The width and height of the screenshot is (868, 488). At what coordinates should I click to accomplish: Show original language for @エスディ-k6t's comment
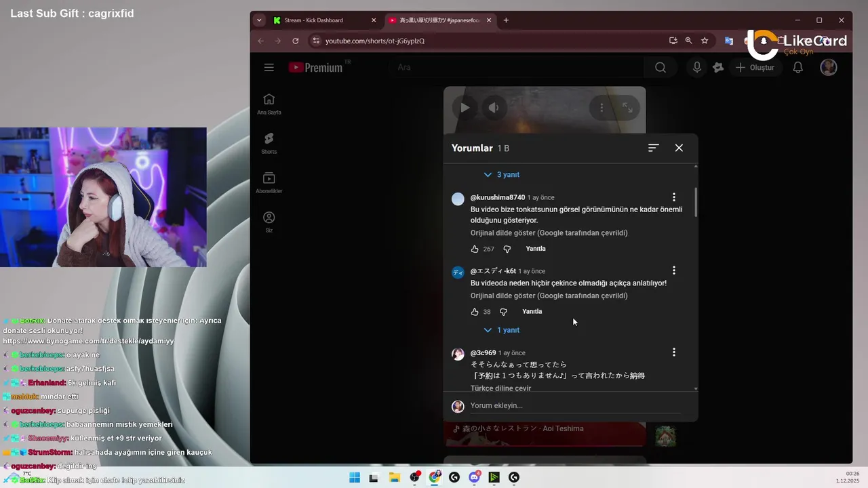549,296
